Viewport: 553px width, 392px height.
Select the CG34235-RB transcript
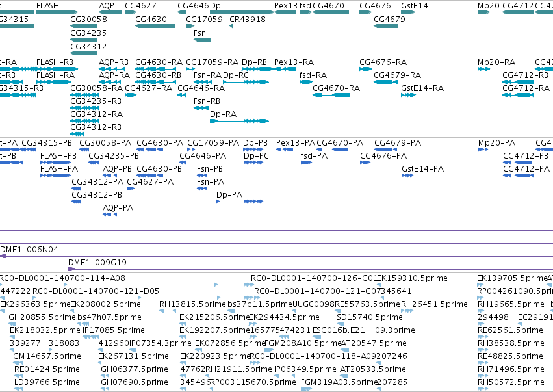(x=85, y=108)
